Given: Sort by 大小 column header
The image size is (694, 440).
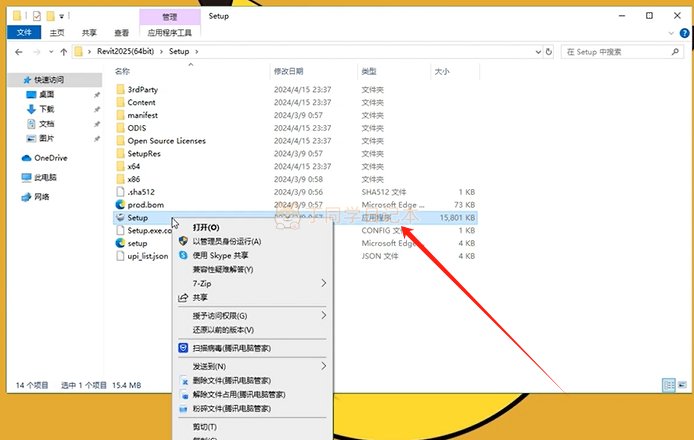Looking at the screenshot, I should coord(442,71).
